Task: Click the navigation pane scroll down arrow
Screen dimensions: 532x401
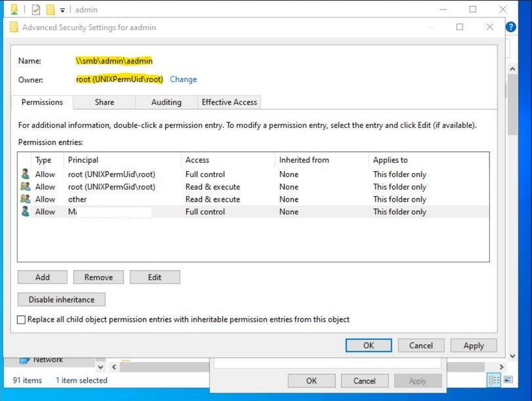Action: [x=100, y=367]
